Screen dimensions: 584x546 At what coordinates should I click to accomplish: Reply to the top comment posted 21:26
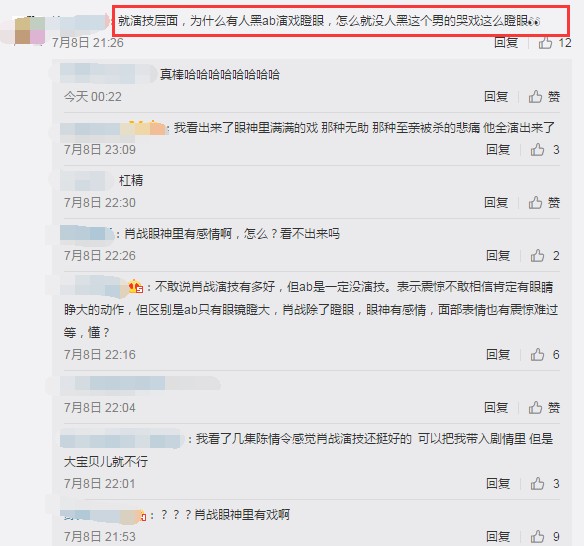(506, 43)
